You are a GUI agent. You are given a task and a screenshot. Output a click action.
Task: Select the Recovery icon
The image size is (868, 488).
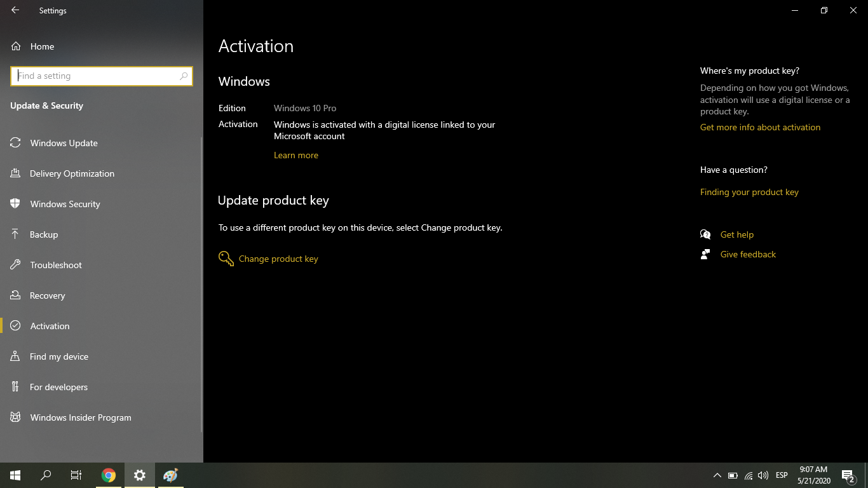[15, 295]
